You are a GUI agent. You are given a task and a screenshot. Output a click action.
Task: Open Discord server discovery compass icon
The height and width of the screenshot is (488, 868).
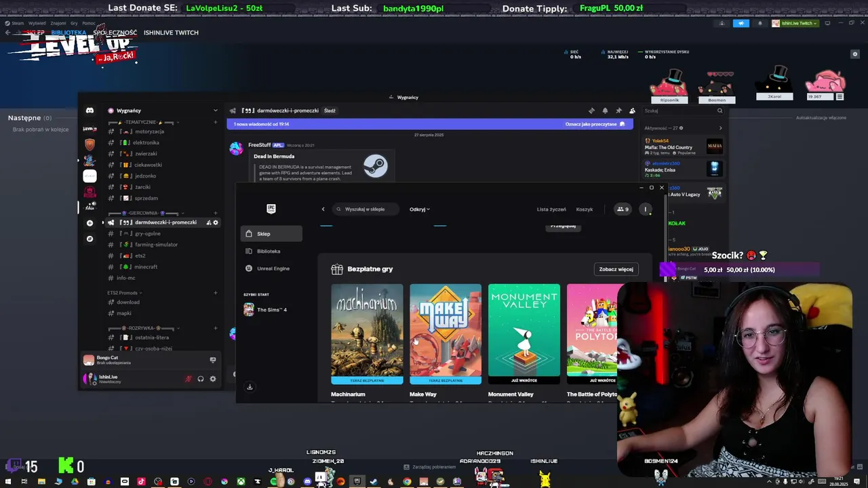pos(90,239)
